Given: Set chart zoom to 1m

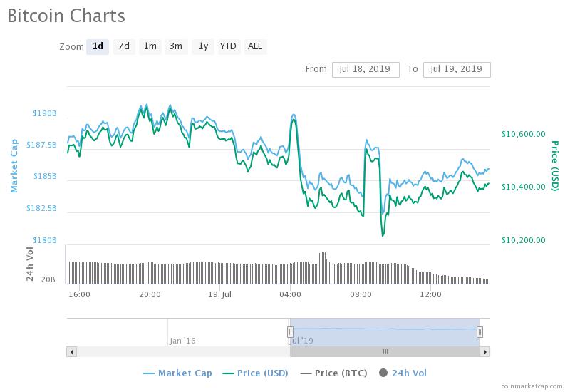Looking at the screenshot, I should (150, 47).
